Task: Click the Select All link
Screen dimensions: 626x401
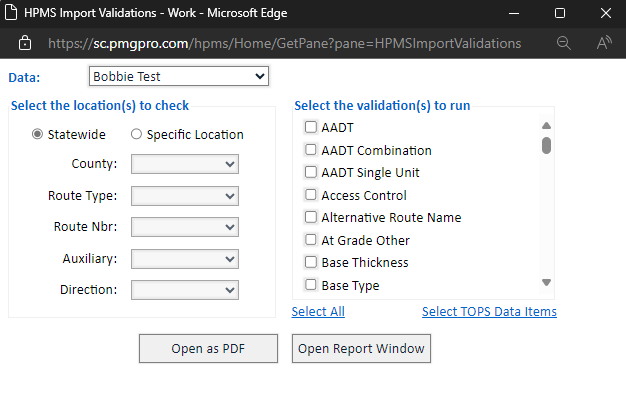Action: coord(318,312)
